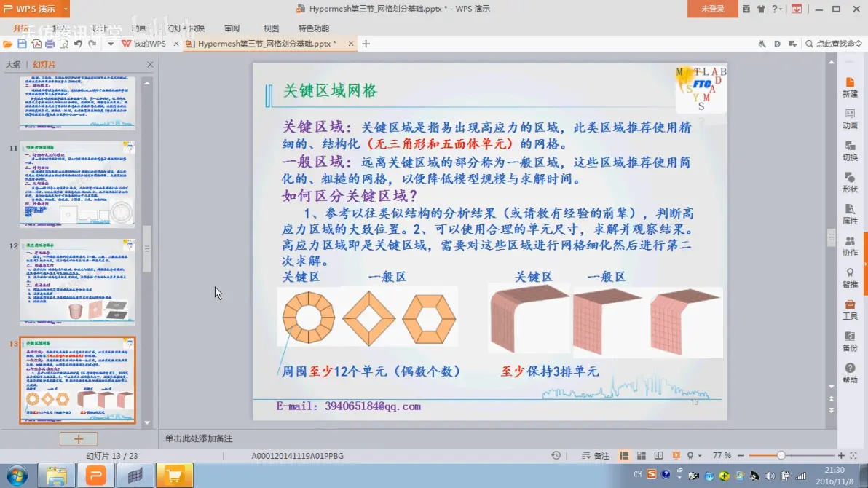Zoom out with the minus button
This screenshot has width=868, height=488.
(741, 456)
